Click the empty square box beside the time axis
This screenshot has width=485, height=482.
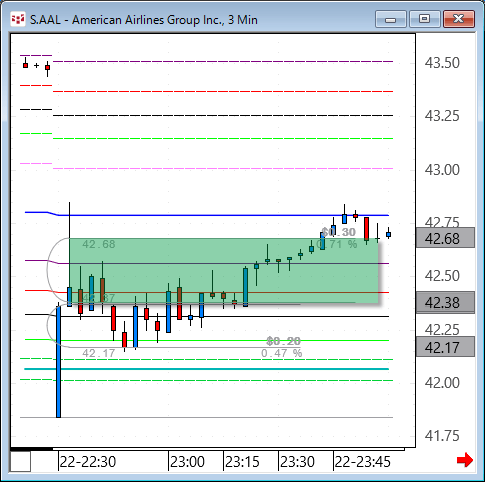(21, 461)
